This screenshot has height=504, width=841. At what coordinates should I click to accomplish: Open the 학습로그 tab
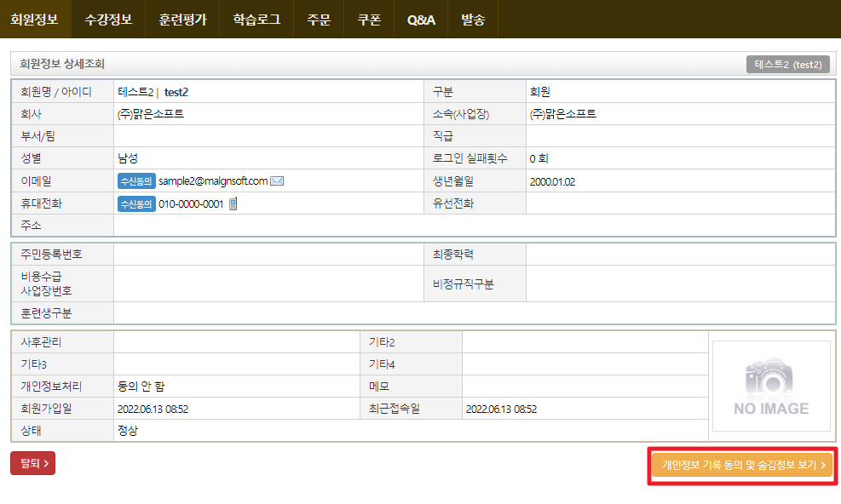256,19
